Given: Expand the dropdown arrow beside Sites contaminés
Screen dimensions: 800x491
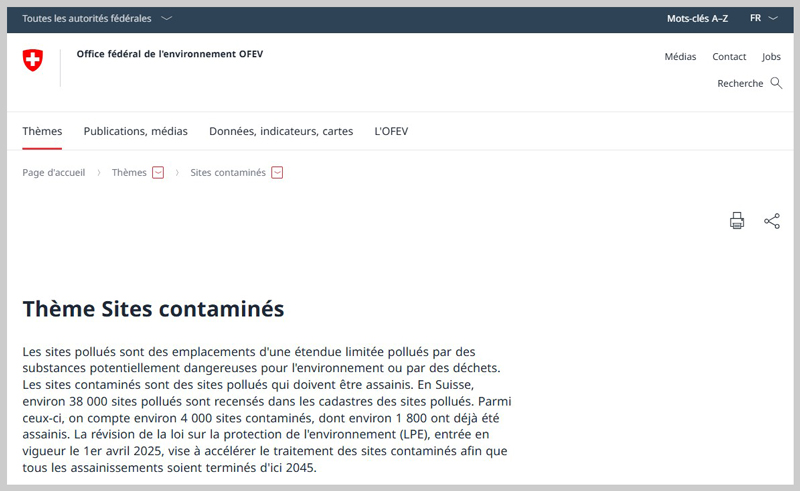Looking at the screenshot, I should click(277, 172).
